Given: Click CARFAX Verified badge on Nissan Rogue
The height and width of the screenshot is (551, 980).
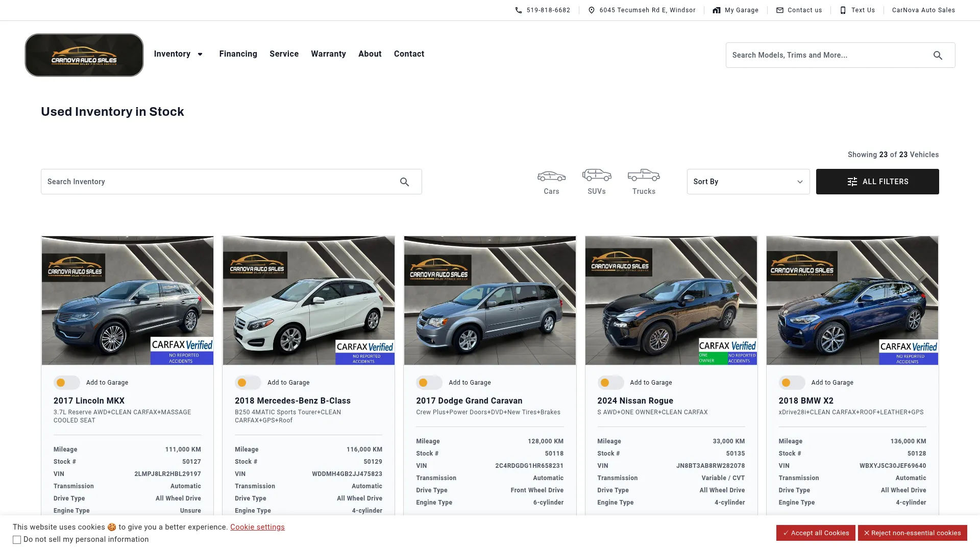Looking at the screenshot, I should pos(727,351).
